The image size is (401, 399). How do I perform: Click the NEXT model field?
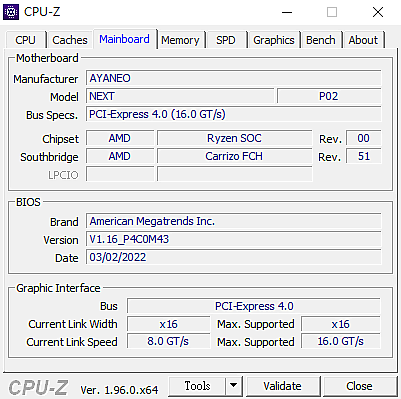(x=180, y=96)
